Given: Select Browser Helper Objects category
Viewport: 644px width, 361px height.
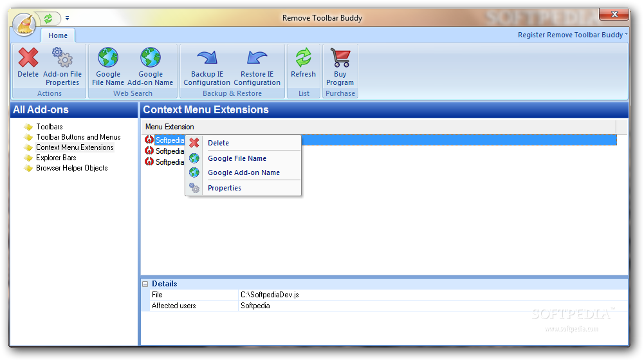Looking at the screenshot, I should [72, 168].
